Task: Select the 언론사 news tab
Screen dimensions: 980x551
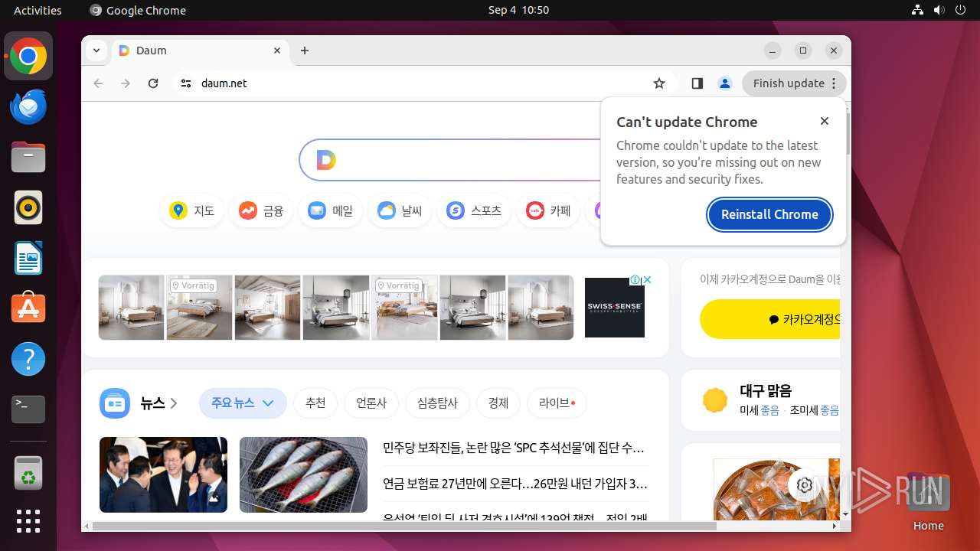Action: (371, 403)
